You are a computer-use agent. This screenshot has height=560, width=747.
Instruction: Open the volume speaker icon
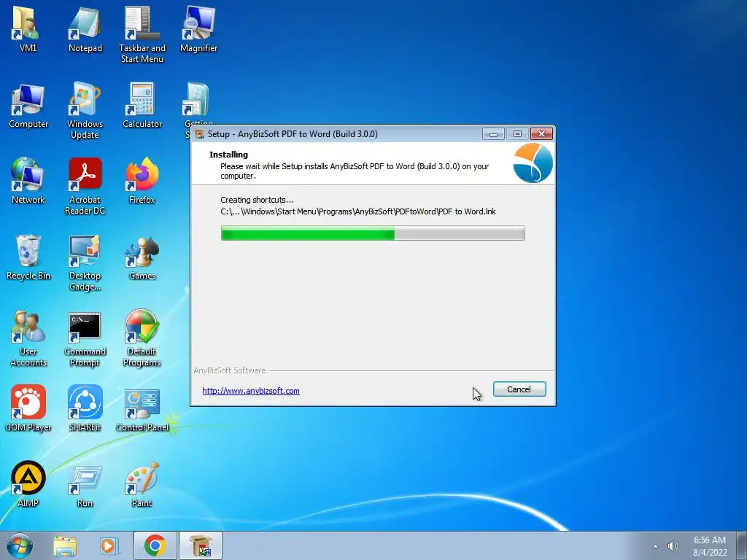click(673, 546)
